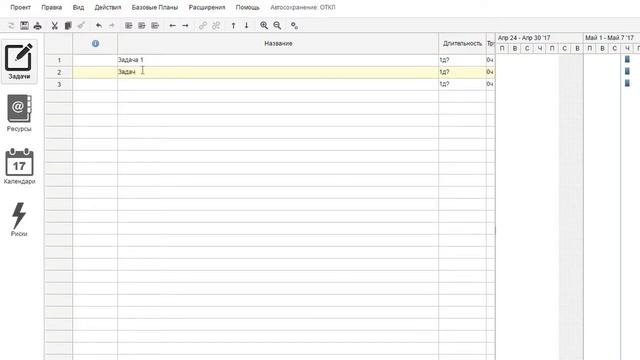Click the 'Май 1 - Май 7 '17' timeline header
This screenshot has height=360, width=640.
[x=611, y=38]
